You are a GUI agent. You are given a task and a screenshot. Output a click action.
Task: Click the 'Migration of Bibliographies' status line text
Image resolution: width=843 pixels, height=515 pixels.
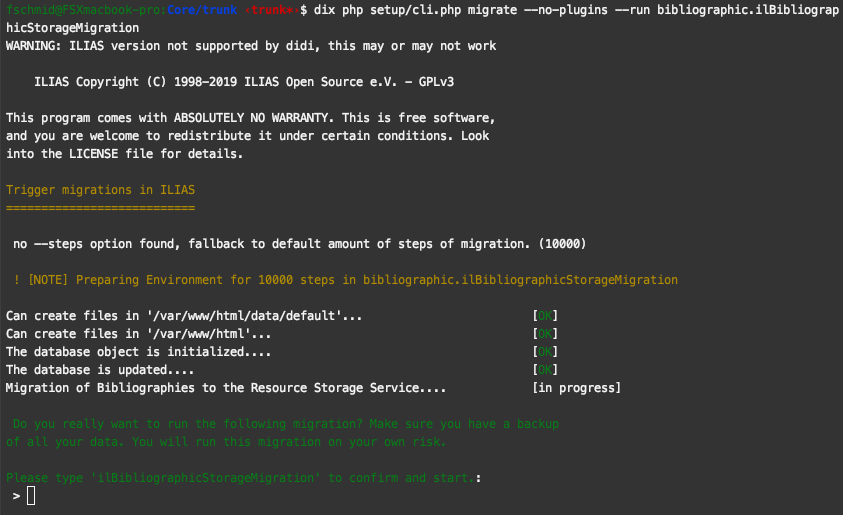click(226, 388)
